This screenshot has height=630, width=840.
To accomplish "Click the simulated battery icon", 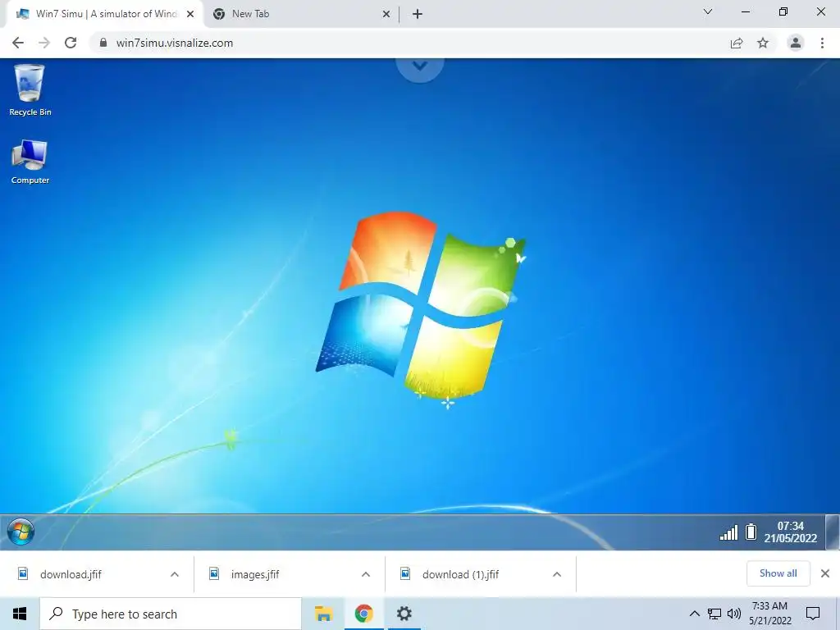I will click(751, 532).
